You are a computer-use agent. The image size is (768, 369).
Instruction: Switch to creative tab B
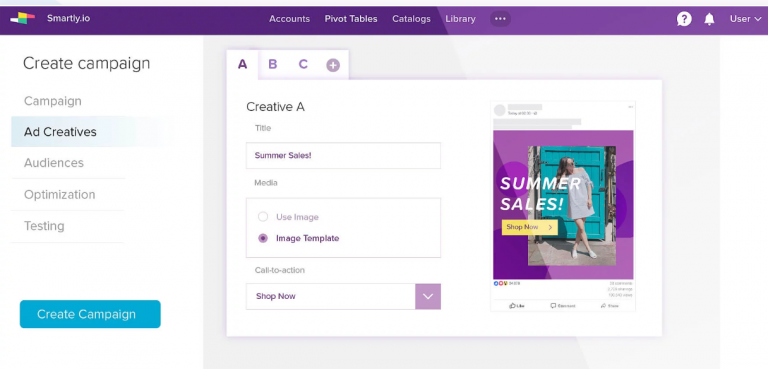point(273,64)
